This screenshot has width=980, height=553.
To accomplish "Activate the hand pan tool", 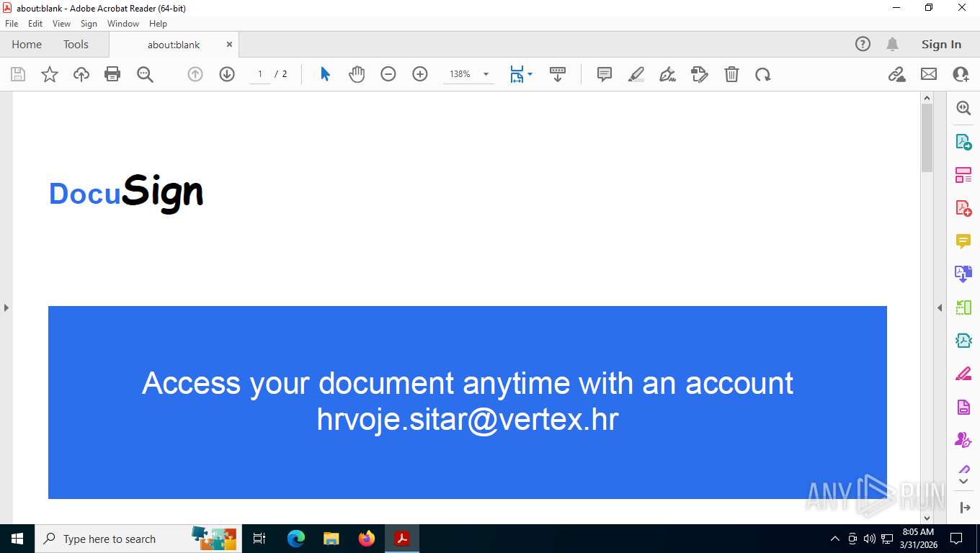I will tap(357, 74).
